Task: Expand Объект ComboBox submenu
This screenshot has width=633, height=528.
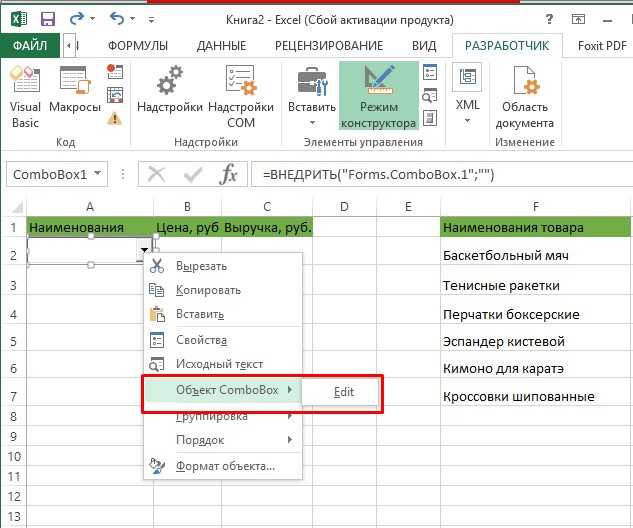Action: pyautogui.click(x=223, y=390)
